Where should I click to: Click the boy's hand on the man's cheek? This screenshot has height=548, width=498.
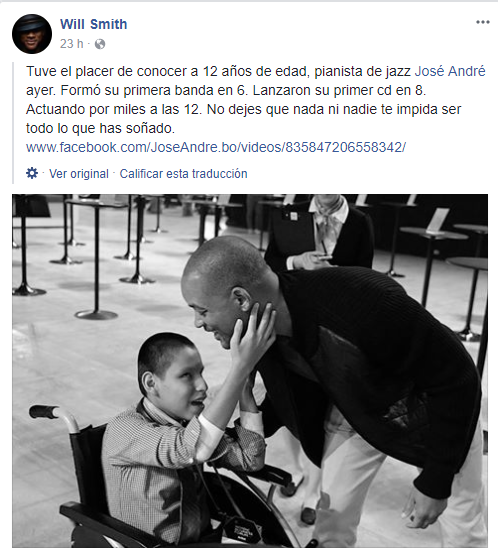pyautogui.click(x=252, y=336)
